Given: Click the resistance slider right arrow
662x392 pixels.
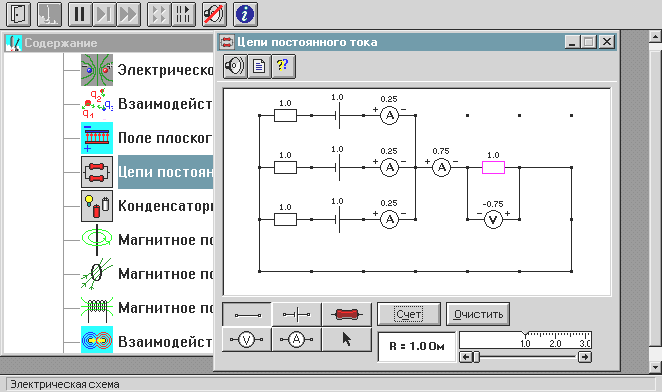Looking at the screenshot, I should (584, 357).
